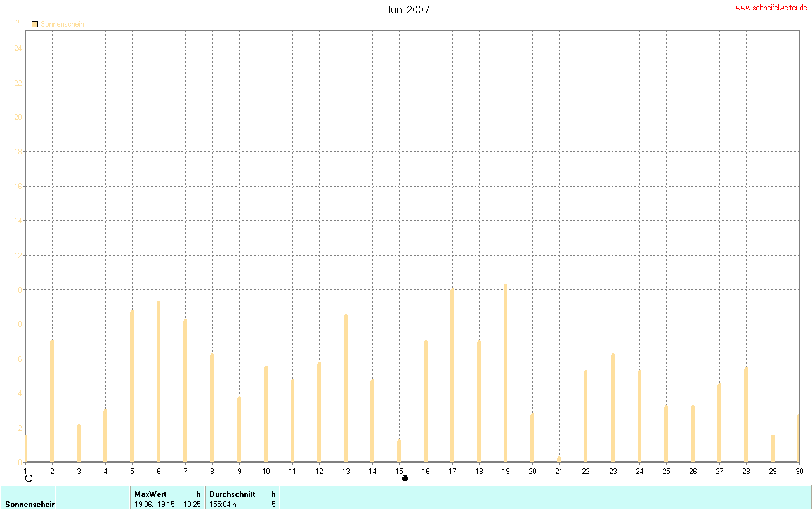Click the sunshine bar for day 6
This screenshot has height=509, width=812.
159,381
